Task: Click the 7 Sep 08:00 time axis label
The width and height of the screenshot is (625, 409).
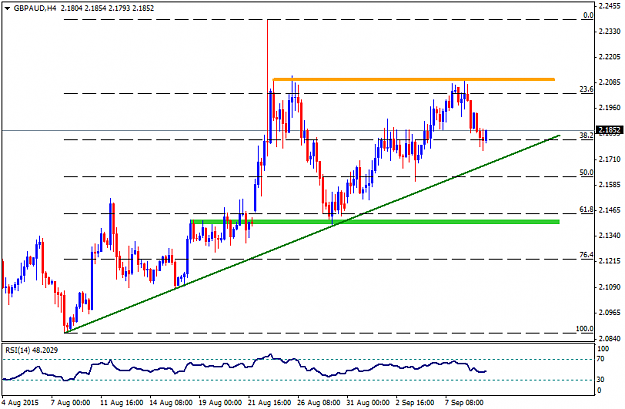Action: [x=464, y=403]
